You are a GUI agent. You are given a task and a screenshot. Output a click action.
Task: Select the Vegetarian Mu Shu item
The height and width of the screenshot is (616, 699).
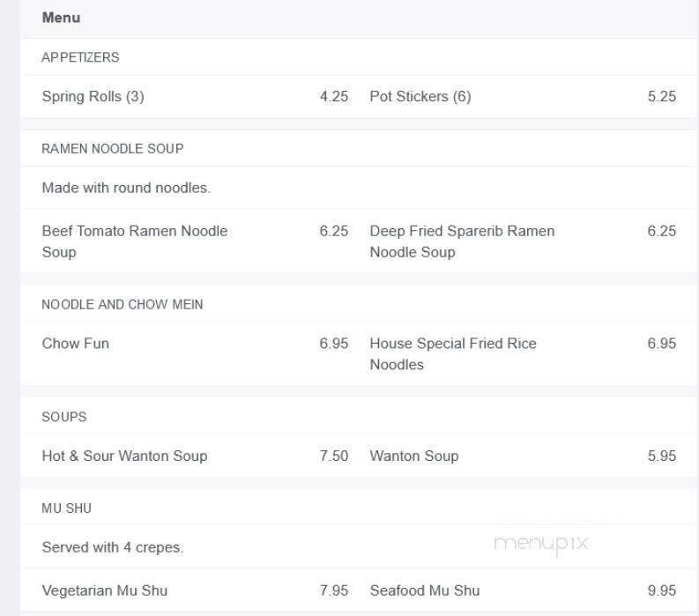coord(105,590)
